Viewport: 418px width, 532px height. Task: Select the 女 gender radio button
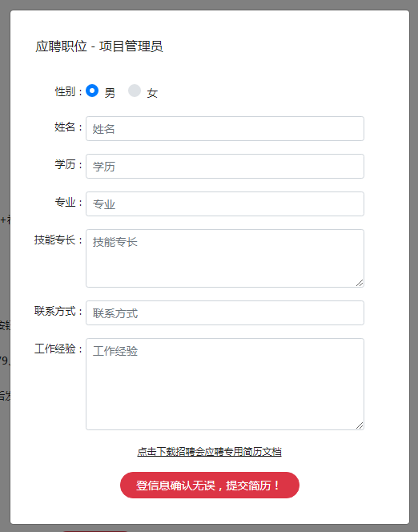point(135,91)
